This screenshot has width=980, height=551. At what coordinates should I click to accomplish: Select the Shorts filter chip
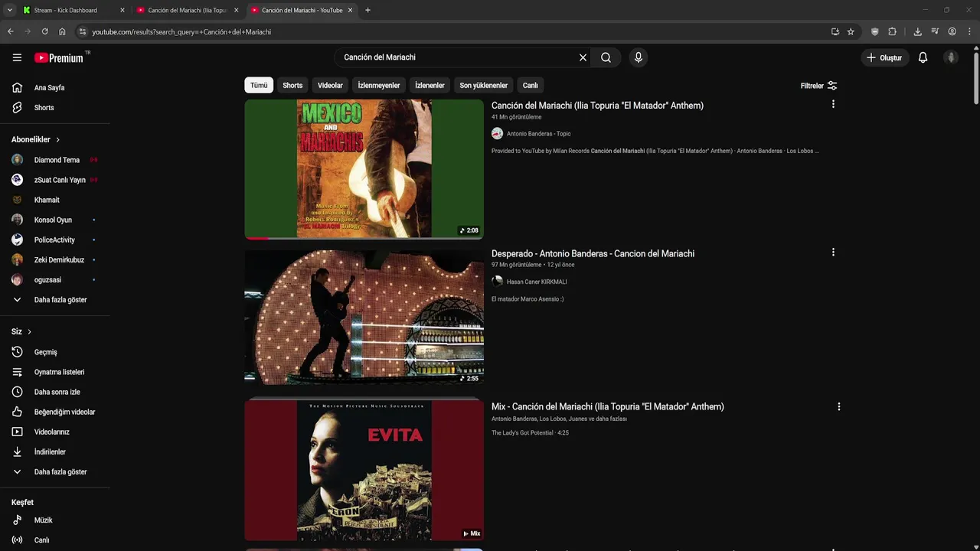(292, 85)
